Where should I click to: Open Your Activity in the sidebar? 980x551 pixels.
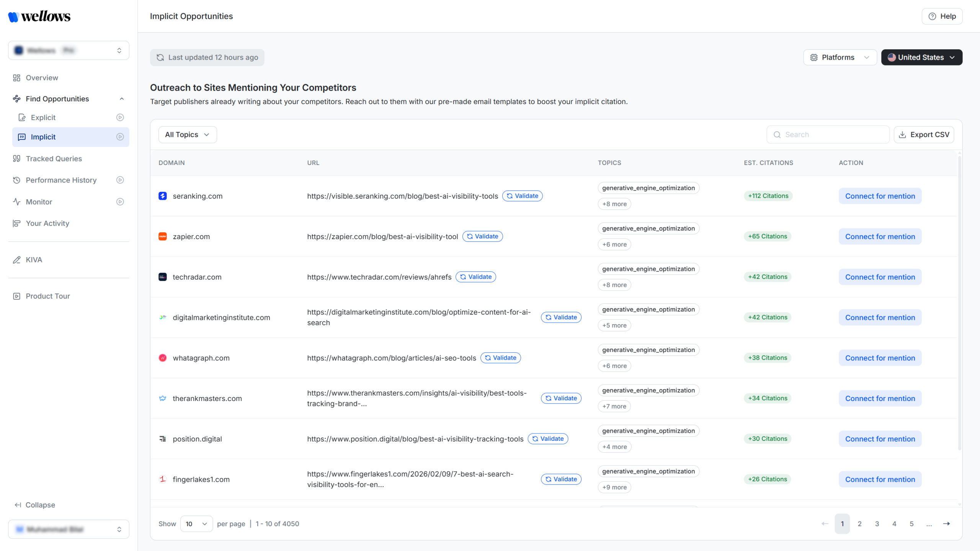point(47,223)
